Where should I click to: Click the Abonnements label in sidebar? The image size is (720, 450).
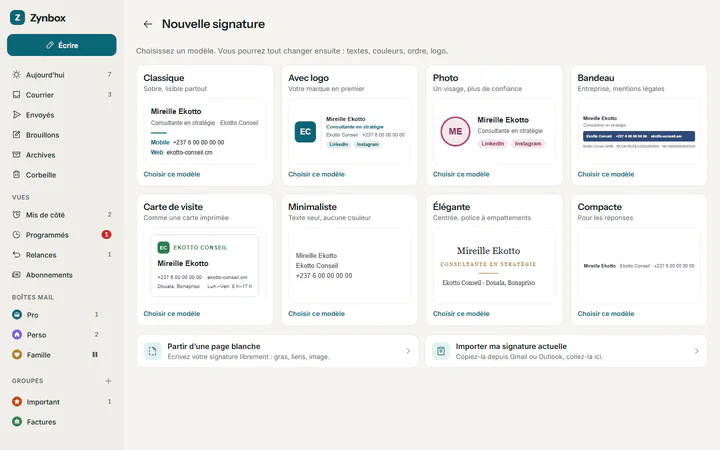click(49, 275)
